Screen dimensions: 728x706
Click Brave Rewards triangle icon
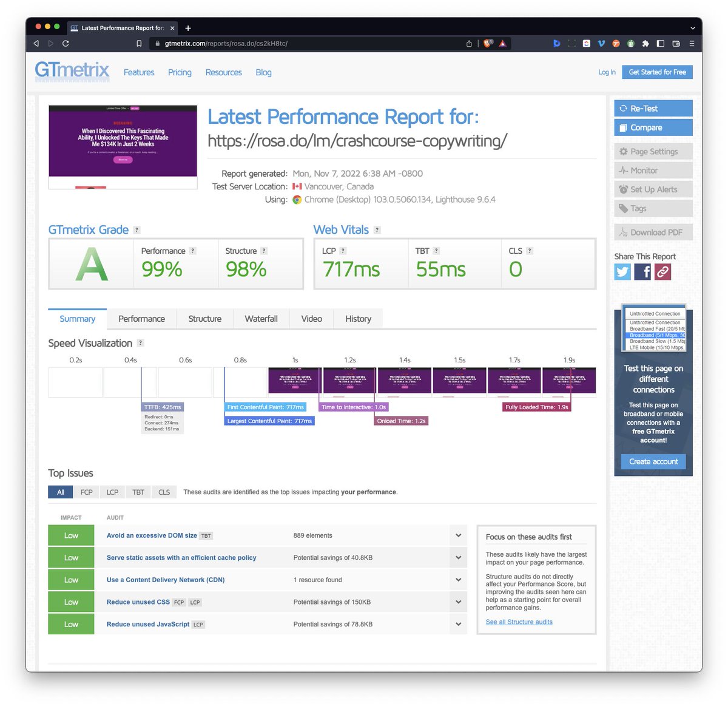coord(503,43)
